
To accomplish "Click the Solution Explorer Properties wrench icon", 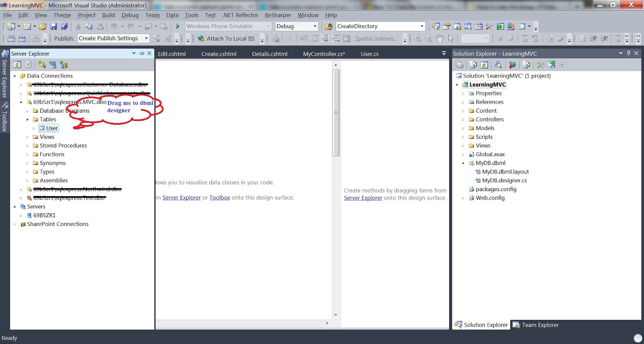I will point(541,64).
